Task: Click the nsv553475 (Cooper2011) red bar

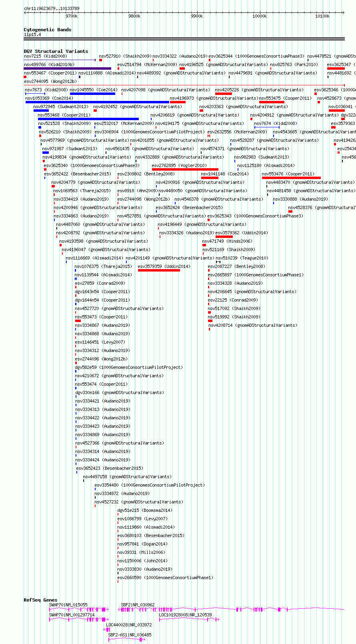Action: pyautogui.click(x=272, y=102)
